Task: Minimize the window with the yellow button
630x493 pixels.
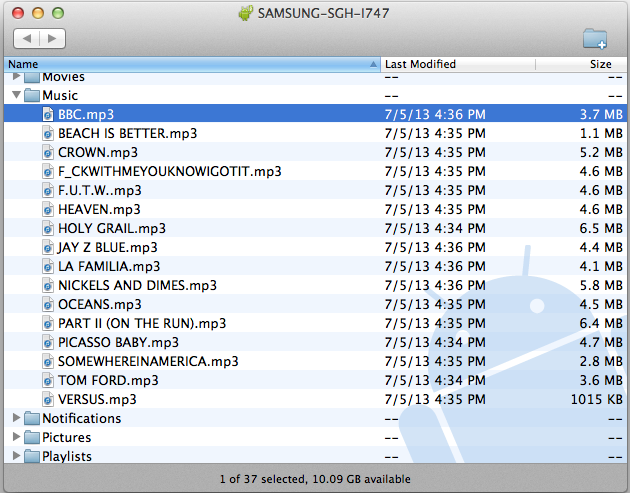Action: pos(38,13)
